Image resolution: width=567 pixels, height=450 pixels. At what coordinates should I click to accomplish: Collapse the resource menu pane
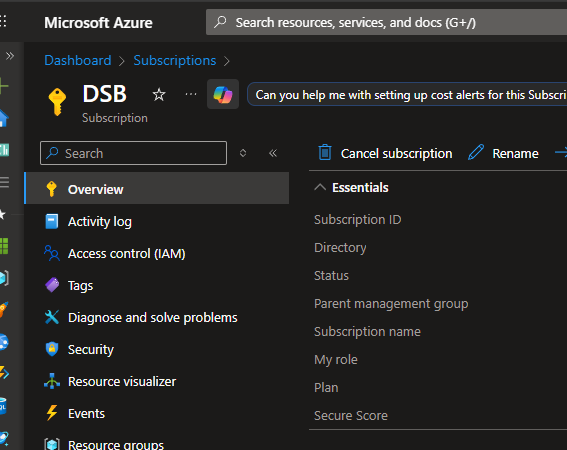click(273, 153)
